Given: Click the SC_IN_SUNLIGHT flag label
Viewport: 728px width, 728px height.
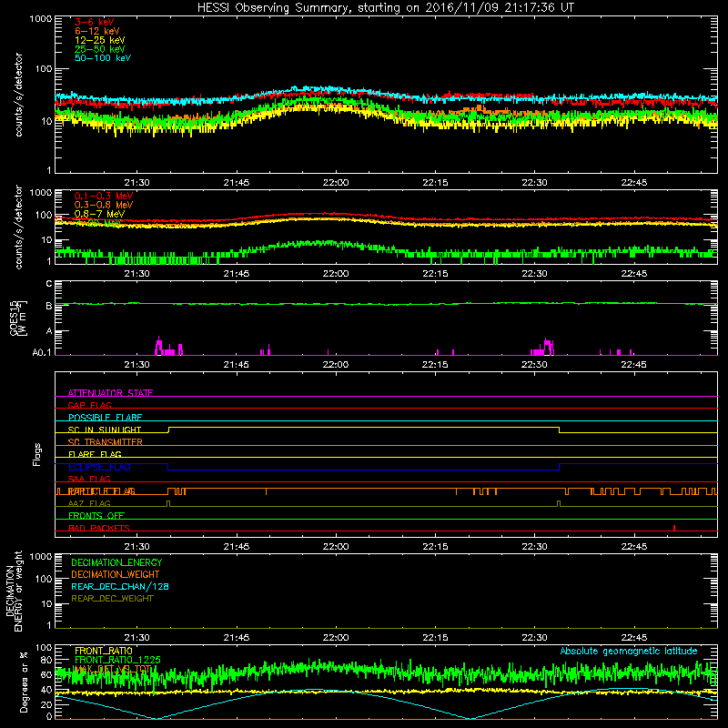Looking at the screenshot, I should pyautogui.click(x=105, y=430).
